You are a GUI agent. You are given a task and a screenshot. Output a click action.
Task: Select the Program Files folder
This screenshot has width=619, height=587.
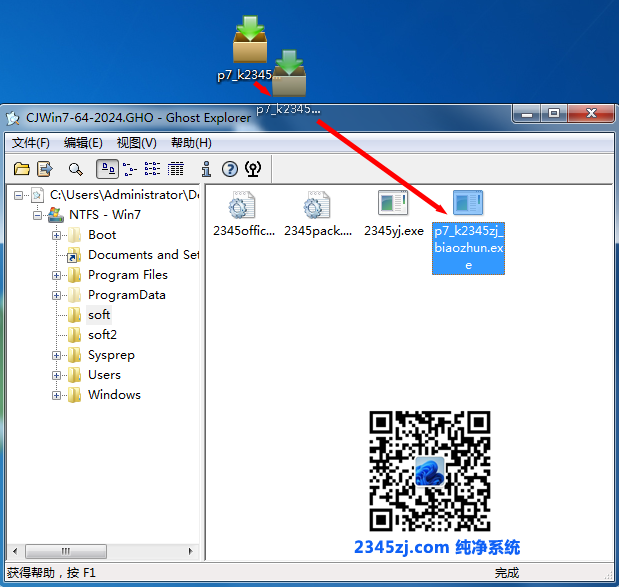[x=128, y=275]
